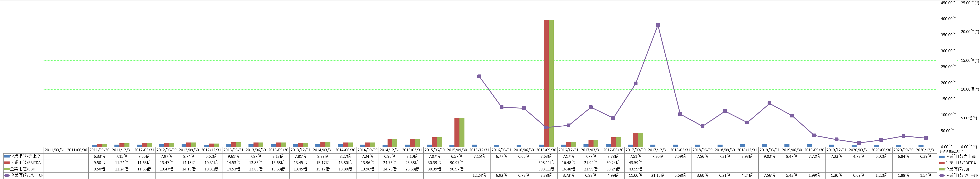Image resolution: width=980 pixels, height=179 pixels.
Task: Click the 6.33倍 cell in the 売上高 row
Action: click(x=100, y=156)
